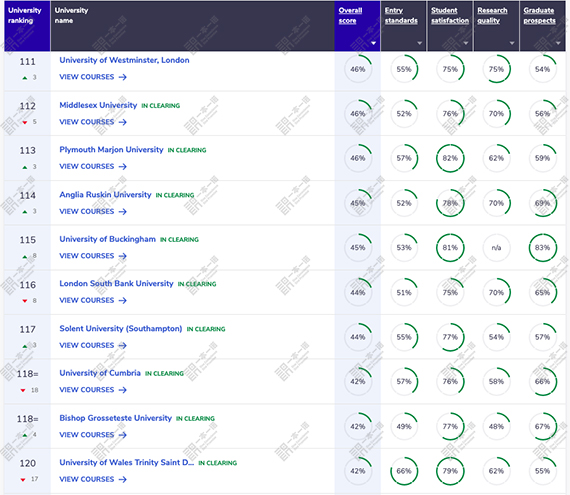View courses for London South Bank University
The width and height of the screenshot is (570, 495).
(x=93, y=300)
